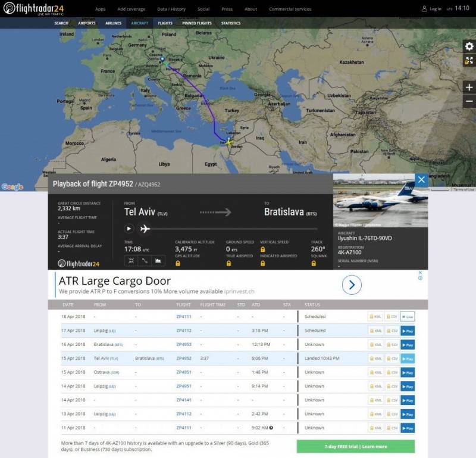The image size is (476, 458).
Task: Switch to the Search tab
Action: [61, 23]
